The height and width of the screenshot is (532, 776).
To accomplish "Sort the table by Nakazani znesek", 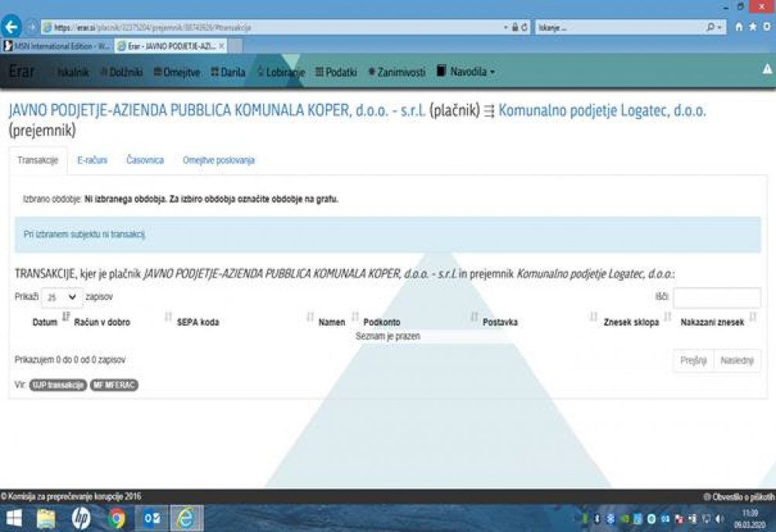I will [x=712, y=322].
